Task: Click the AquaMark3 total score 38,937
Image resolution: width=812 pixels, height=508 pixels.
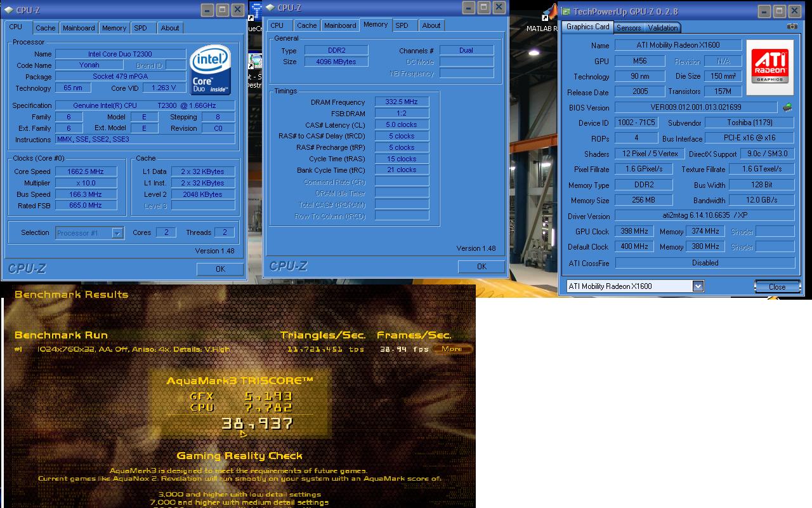Action: pos(258,424)
